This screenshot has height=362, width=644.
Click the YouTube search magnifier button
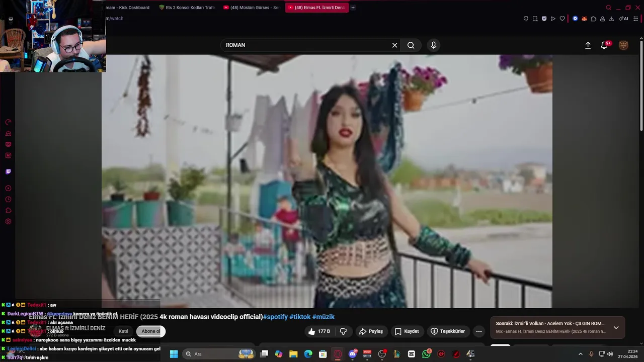point(411,45)
